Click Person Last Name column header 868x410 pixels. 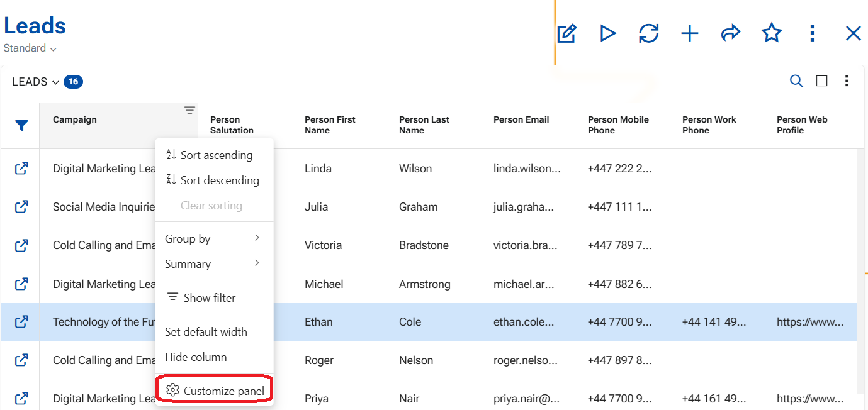tap(424, 125)
